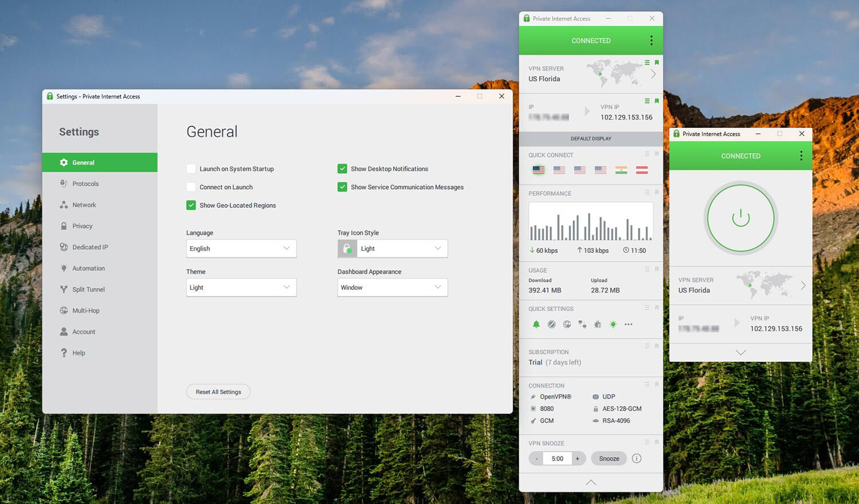Open the Protocols settings section
Screen dimensions: 859x504
tap(85, 184)
